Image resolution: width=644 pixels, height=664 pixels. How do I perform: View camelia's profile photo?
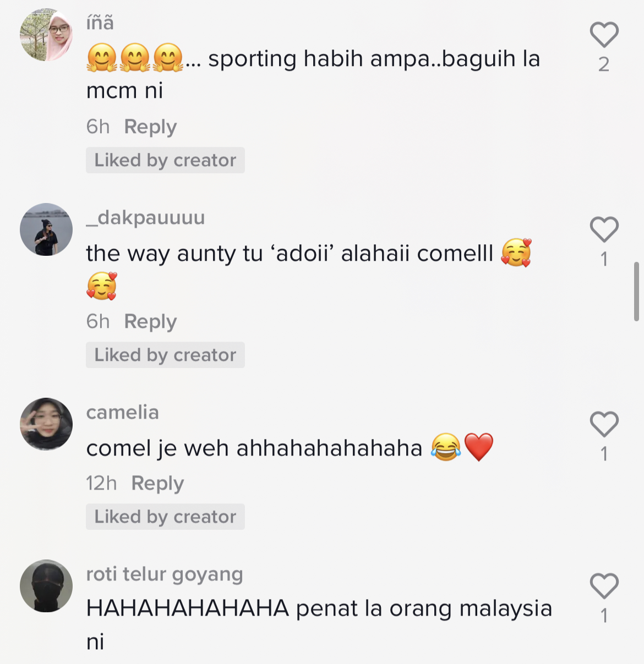(x=46, y=424)
